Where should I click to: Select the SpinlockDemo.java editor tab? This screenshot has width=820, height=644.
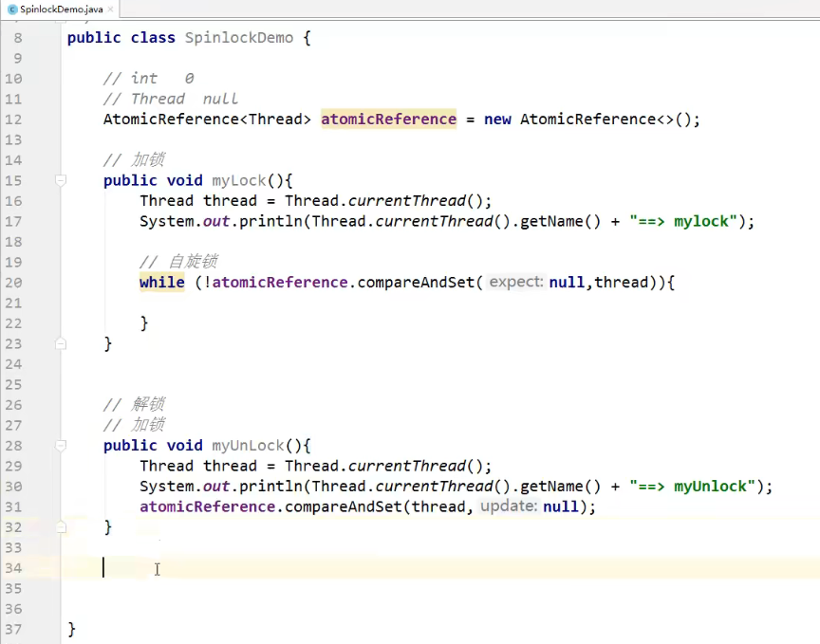pyautogui.click(x=60, y=9)
